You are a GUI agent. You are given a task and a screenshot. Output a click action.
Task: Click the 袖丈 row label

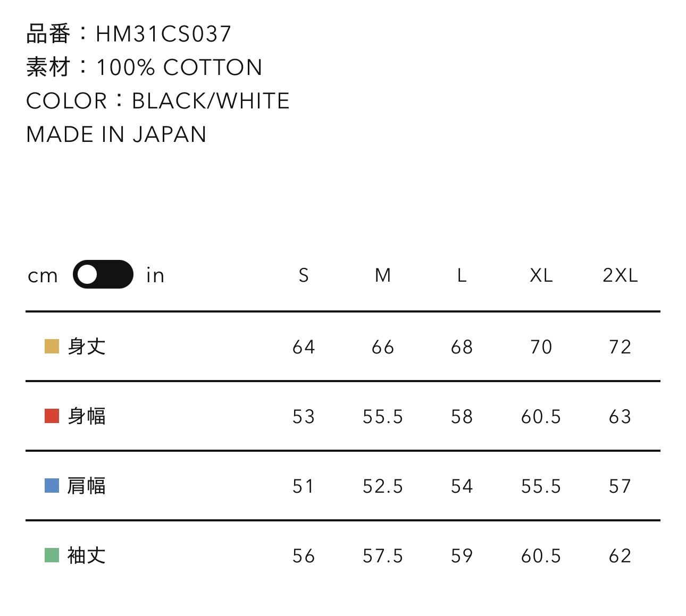pyautogui.click(x=87, y=555)
